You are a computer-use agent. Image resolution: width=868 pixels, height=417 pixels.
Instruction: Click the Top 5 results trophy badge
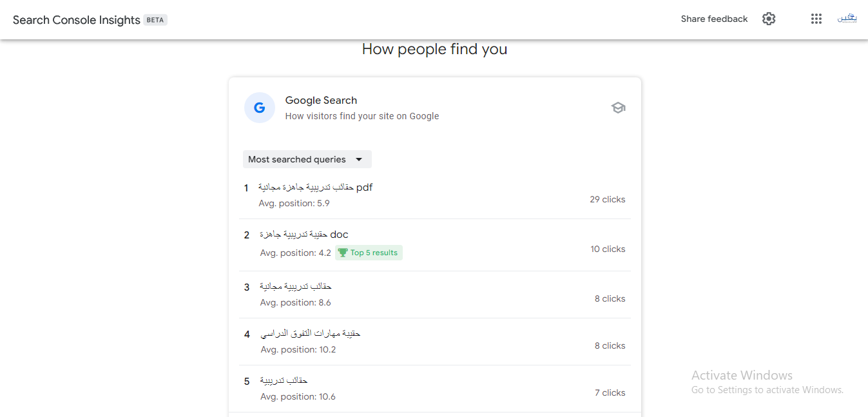369,253
